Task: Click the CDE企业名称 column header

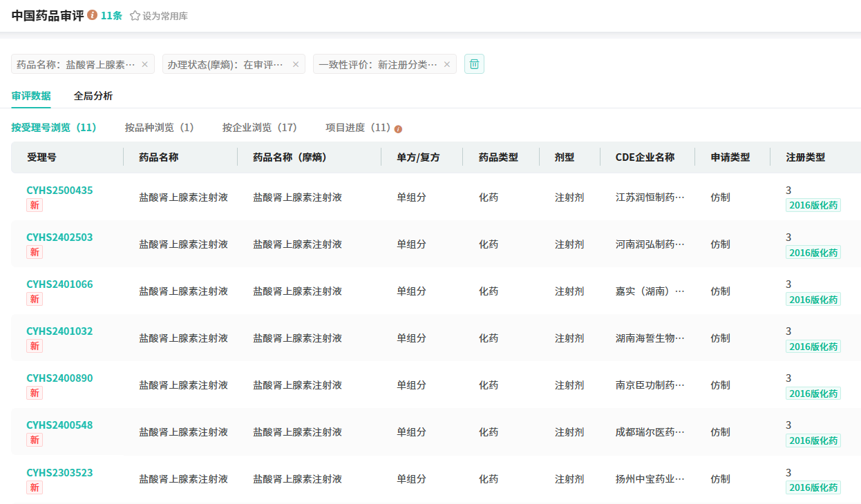Action: [645, 157]
